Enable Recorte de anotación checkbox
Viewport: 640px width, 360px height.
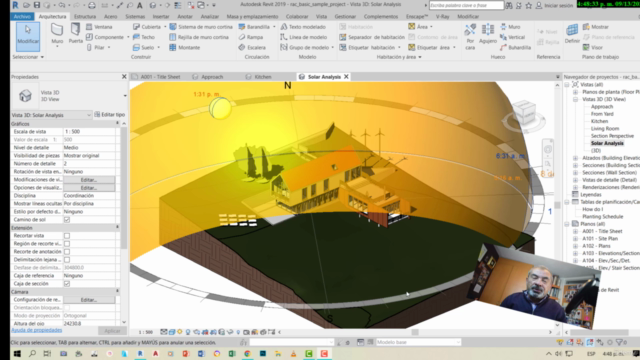(x=67, y=251)
